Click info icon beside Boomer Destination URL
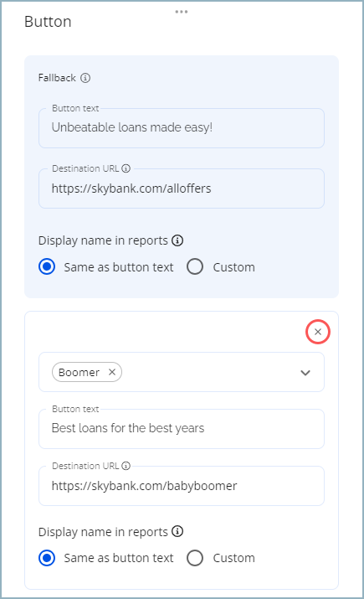This screenshot has height=599, width=364. (x=126, y=466)
